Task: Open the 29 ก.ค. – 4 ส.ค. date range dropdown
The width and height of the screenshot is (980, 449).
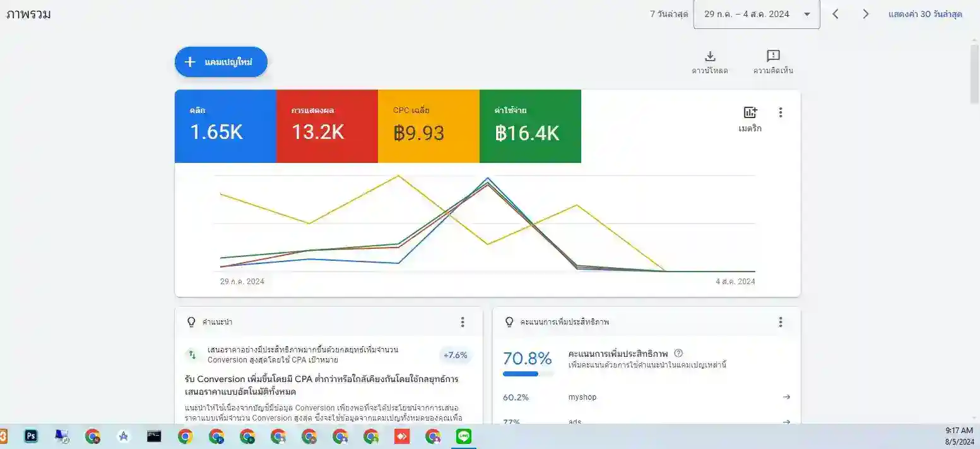Action: [756, 13]
